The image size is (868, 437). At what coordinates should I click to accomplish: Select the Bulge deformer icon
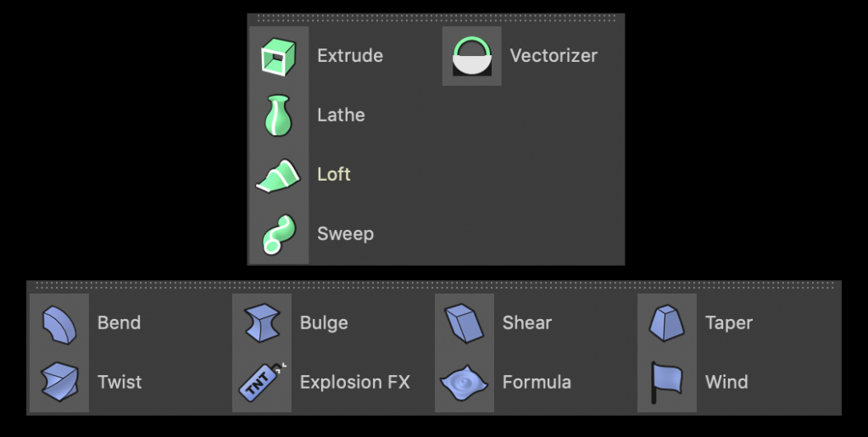[262, 323]
